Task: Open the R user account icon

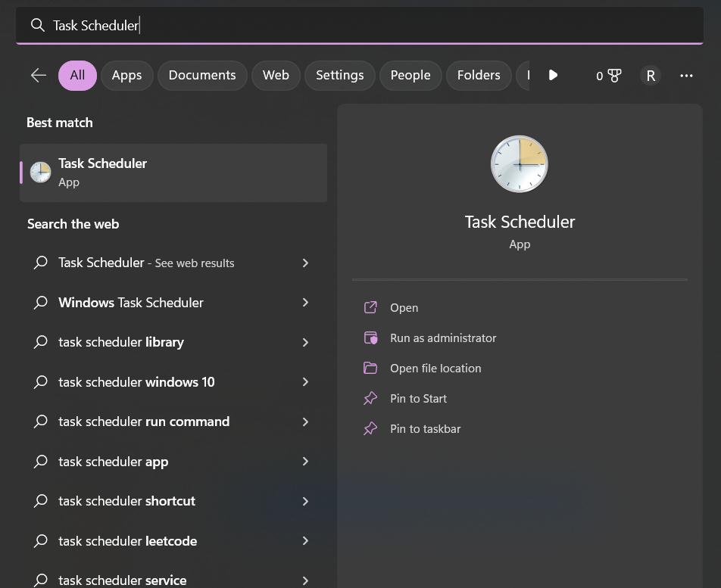Action: (x=651, y=76)
